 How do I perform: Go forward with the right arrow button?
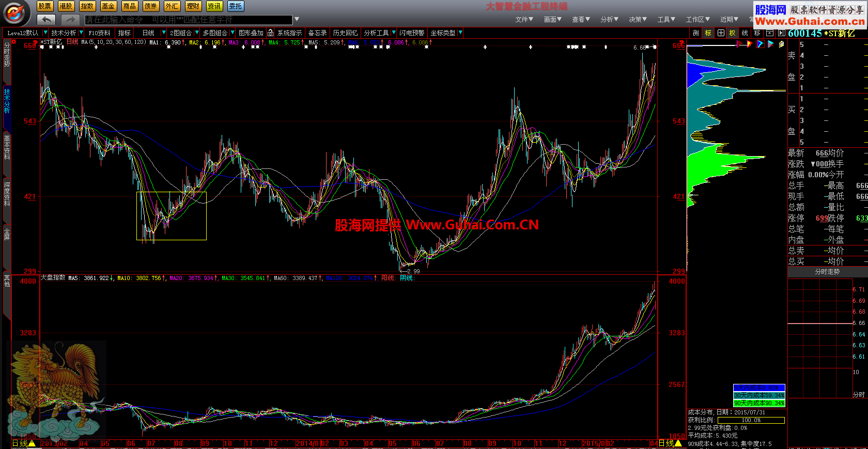(x=70, y=20)
